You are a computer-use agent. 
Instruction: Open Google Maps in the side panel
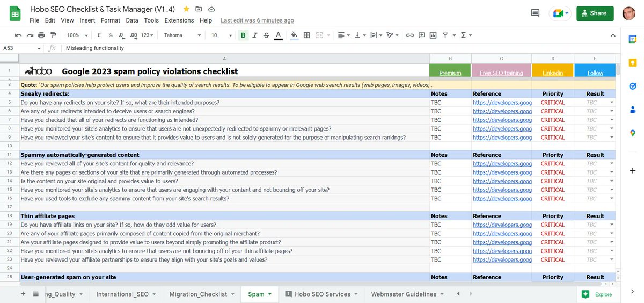point(633,133)
